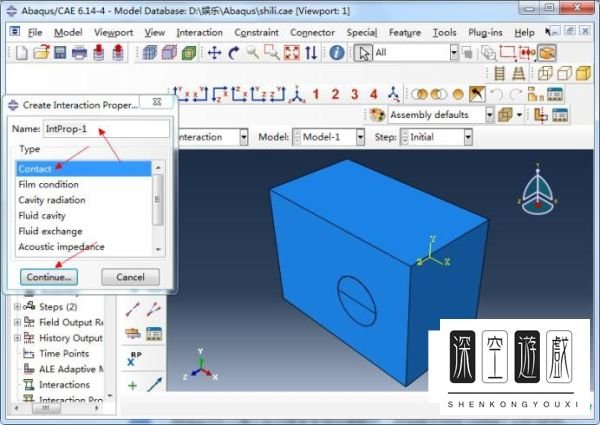This screenshot has height=425, width=600.
Task: Open the Interaction menu
Action: tap(199, 32)
